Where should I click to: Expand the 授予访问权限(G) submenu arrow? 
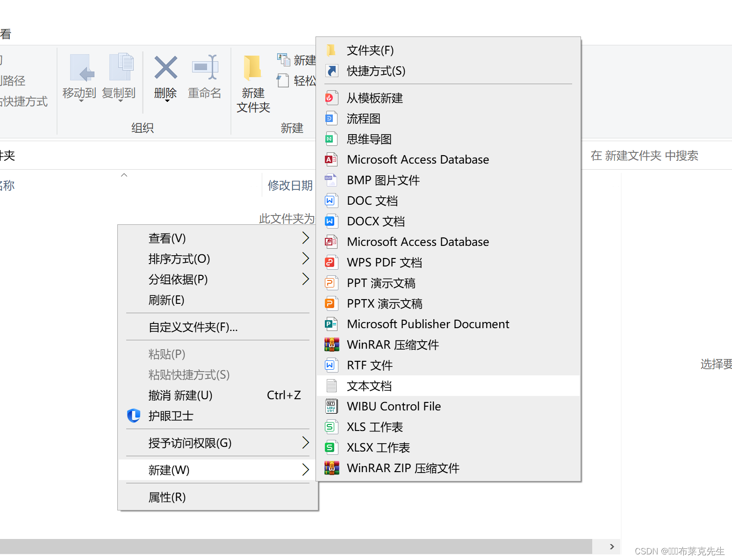pos(306,443)
